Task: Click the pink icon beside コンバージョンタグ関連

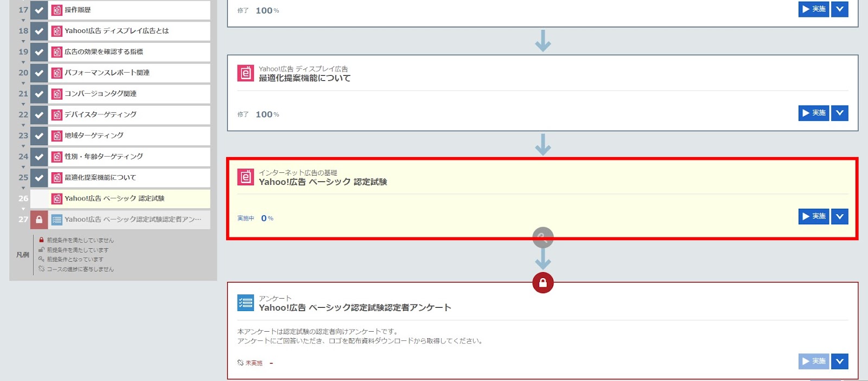Action: [56, 94]
